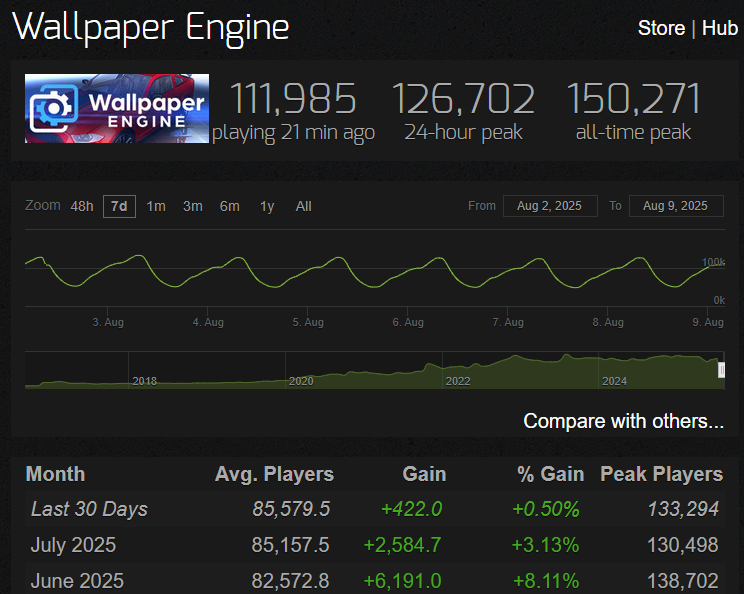This screenshot has height=594, width=744.
Task: Click the 111,985 current players number
Action: pyautogui.click(x=293, y=99)
